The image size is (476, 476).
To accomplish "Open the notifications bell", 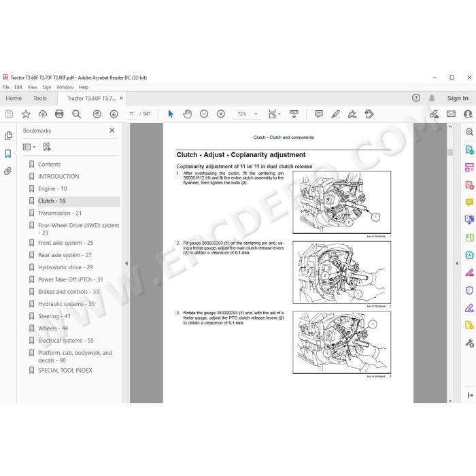I will [x=432, y=98].
